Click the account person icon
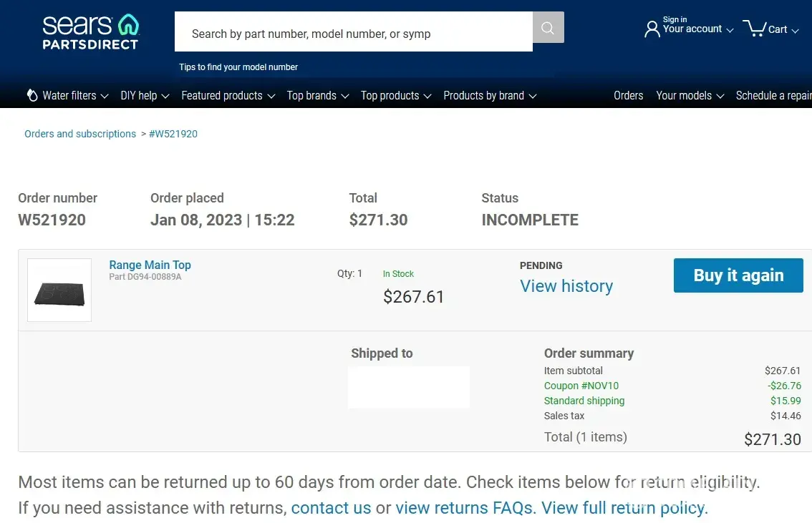 pos(652,29)
